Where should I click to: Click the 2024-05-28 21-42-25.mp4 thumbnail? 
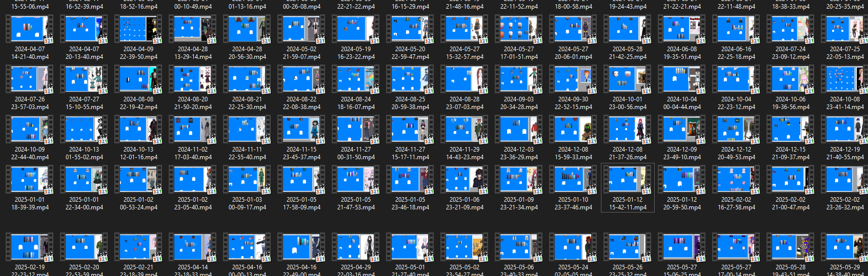pos(628,29)
